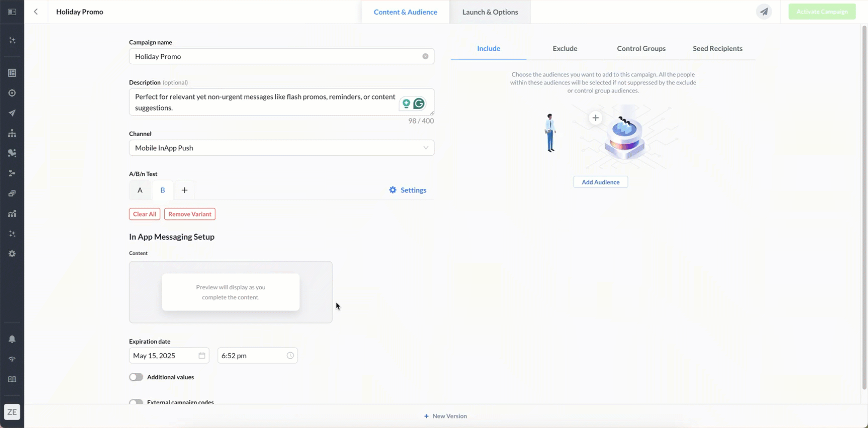This screenshot has height=428, width=868.
Task: Open sidebar settings gear icon
Action: click(12, 254)
